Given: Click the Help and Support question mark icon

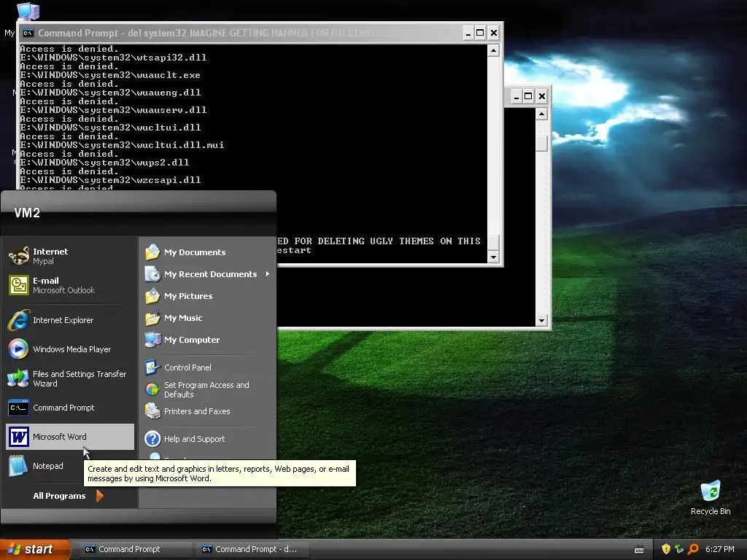Looking at the screenshot, I should pos(152,438).
